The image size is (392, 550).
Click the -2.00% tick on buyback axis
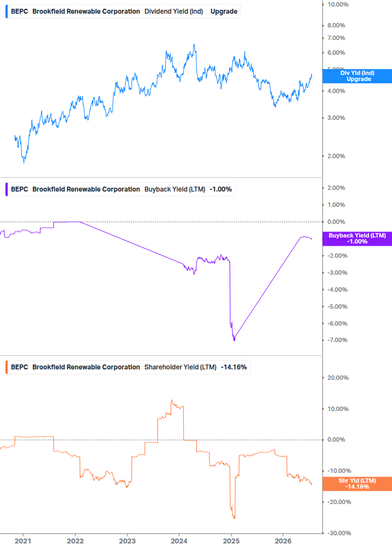pos(337,256)
